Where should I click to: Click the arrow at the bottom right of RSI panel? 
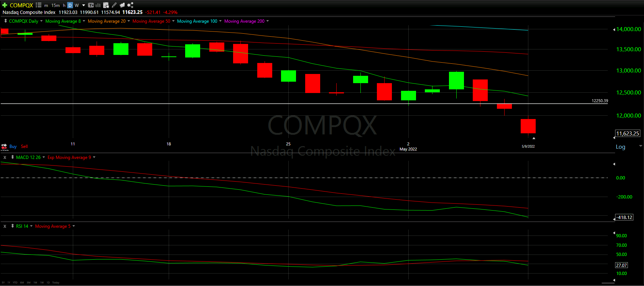tap(614, 280)
